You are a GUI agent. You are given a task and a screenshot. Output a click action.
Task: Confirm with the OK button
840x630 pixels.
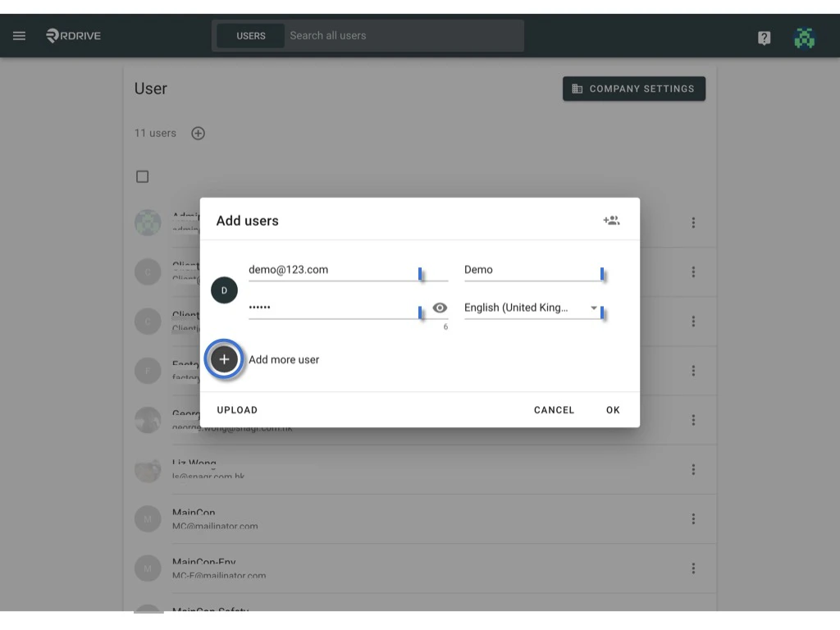coord(613,409)
